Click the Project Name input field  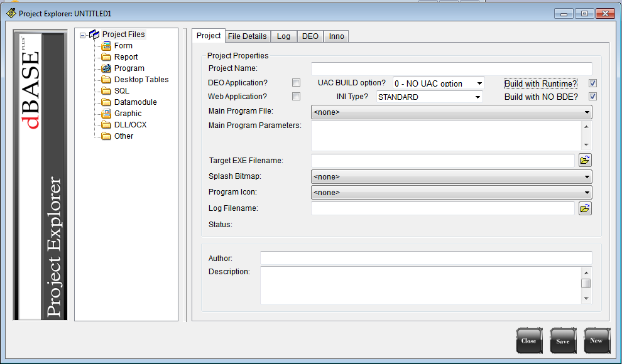(x=452, y=68)
